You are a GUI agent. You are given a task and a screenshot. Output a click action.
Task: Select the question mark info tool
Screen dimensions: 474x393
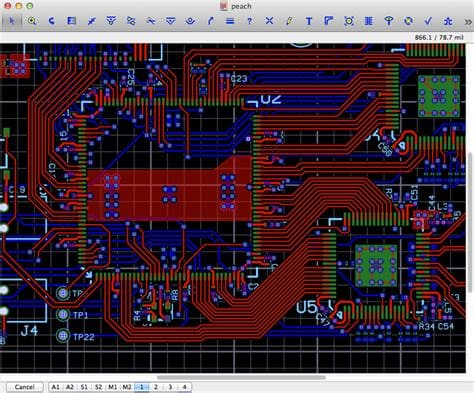click(x=249, y=21)
